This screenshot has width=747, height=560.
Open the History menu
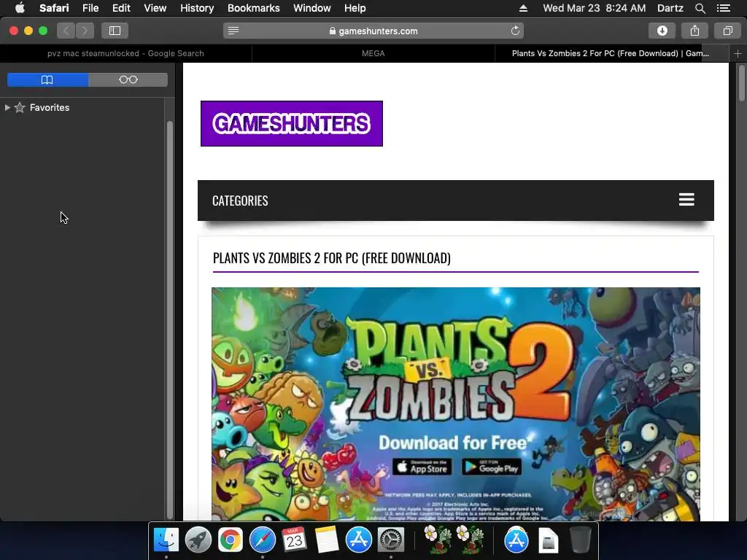click(x=197, y=8)
